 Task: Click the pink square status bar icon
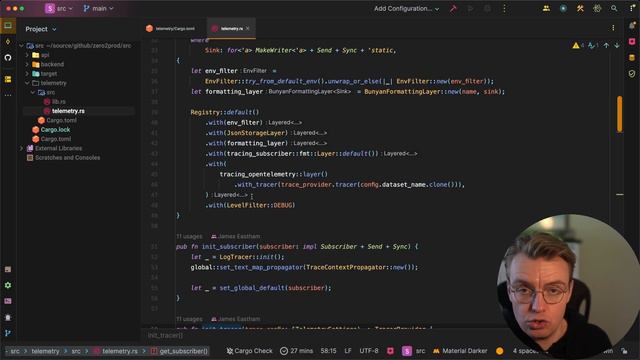(390, 351)
